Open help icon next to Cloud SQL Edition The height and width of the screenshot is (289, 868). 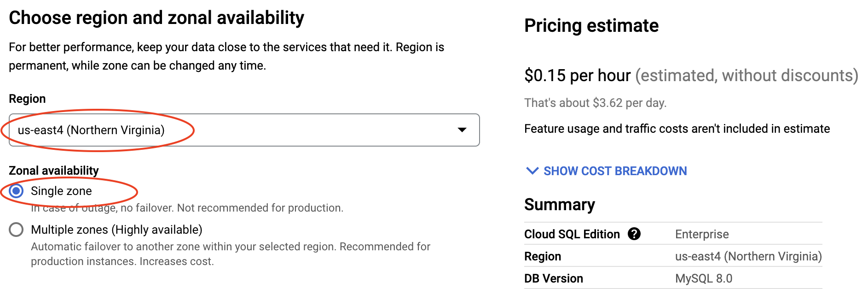(634, 234)
